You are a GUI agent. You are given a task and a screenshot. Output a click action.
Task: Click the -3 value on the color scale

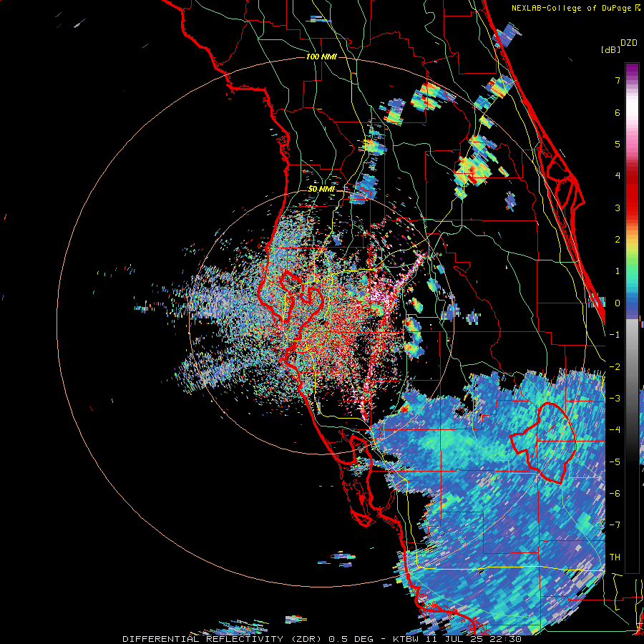tap(615, 398)
